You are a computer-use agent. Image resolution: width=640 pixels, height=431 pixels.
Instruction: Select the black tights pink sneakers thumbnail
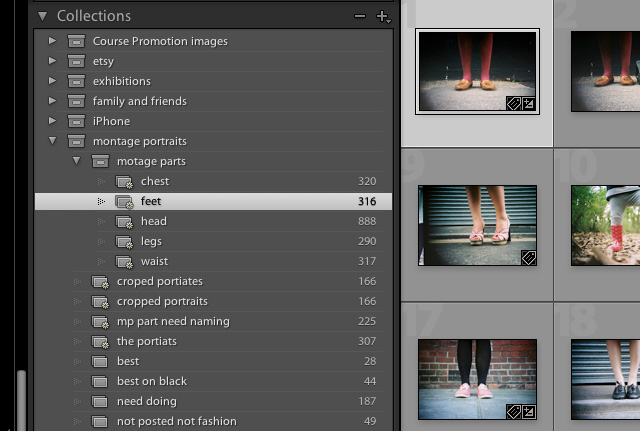click(x=477, y=380)
